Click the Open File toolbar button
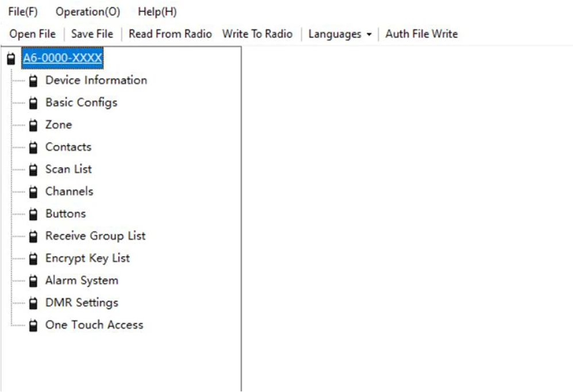 [33, 34]
